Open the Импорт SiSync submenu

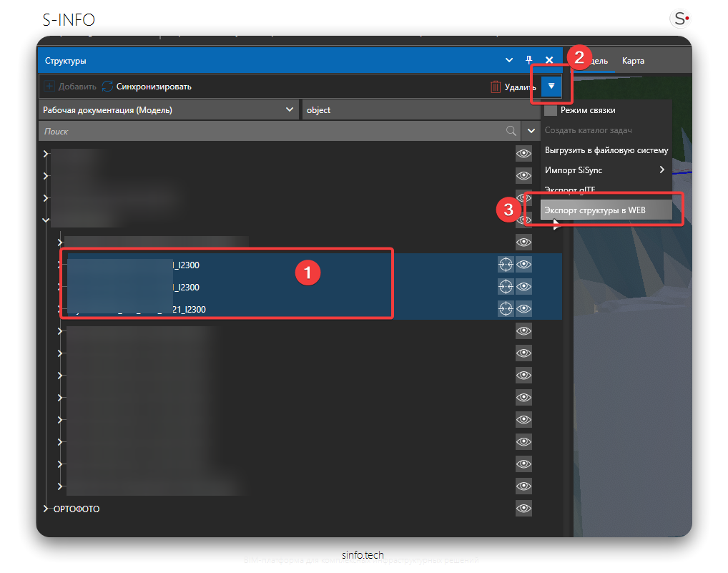604,170
